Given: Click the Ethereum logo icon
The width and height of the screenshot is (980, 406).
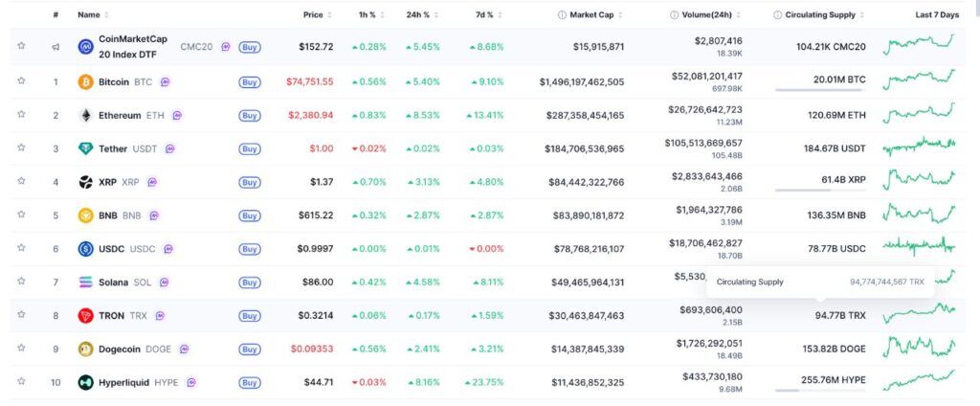Looking at the screenshot, I should point(85,116).
